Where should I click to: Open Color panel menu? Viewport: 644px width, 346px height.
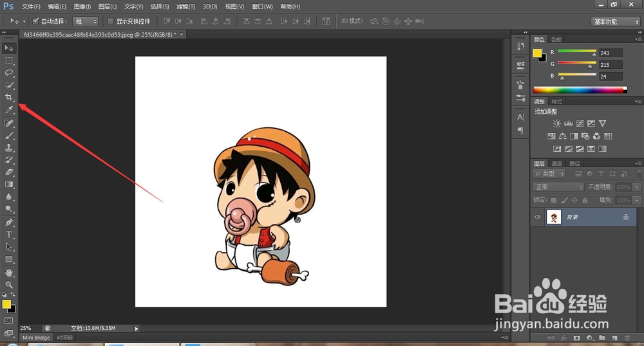click(638, 39)
